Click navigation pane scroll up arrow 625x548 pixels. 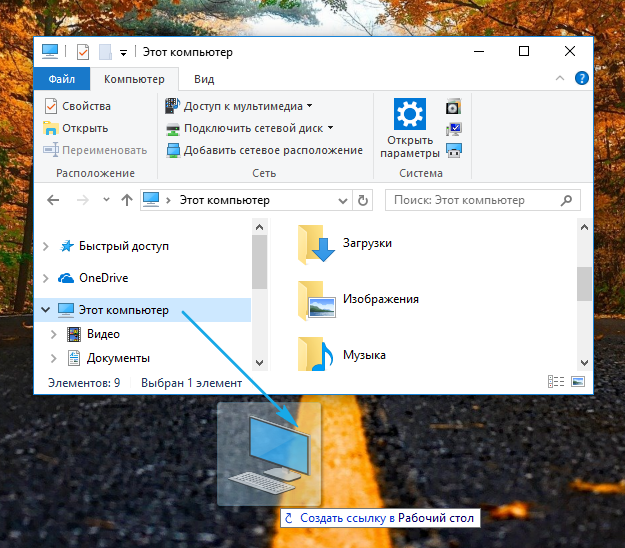(259, 227)
